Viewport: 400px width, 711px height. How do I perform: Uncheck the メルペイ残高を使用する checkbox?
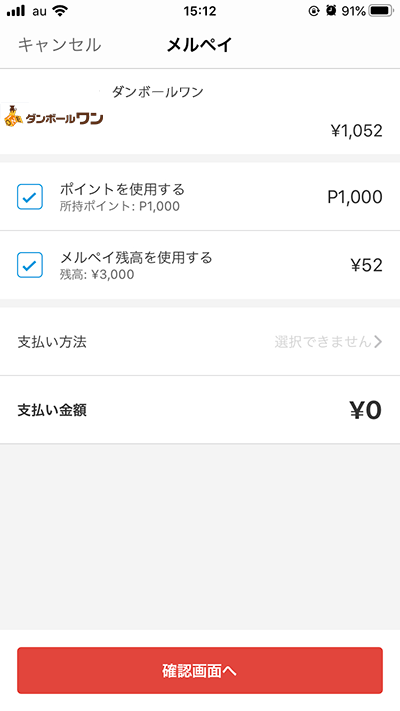pos(30,265)
